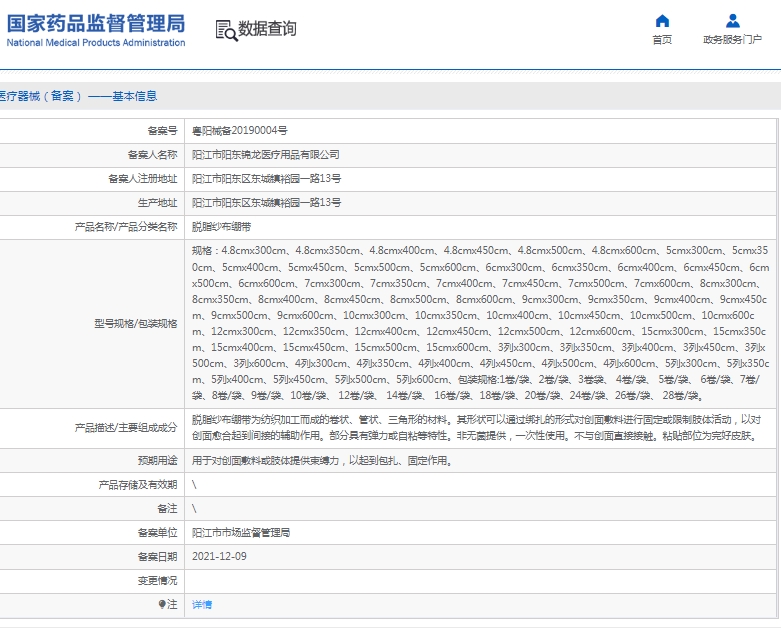Click the 数据查询 search document icon

click(x=226, y=30)
